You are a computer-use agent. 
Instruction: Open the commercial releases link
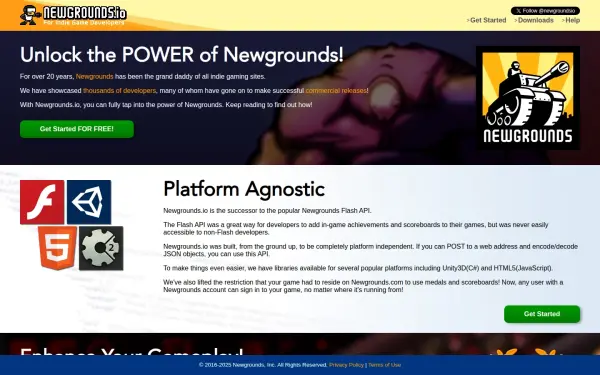tap(336, 91)
